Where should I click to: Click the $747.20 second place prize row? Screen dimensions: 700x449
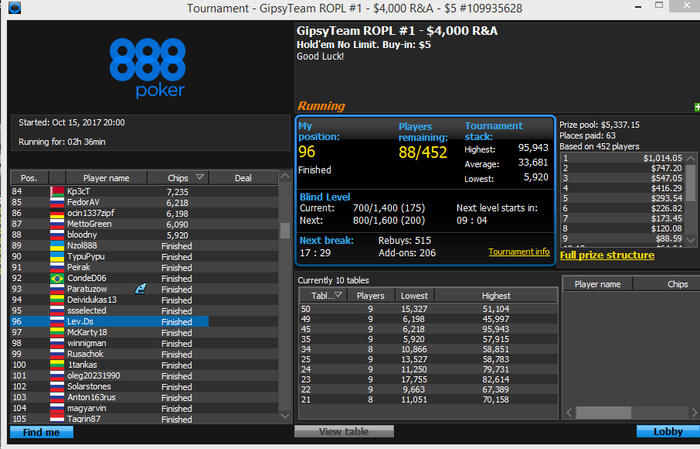(x=623, y=168)
